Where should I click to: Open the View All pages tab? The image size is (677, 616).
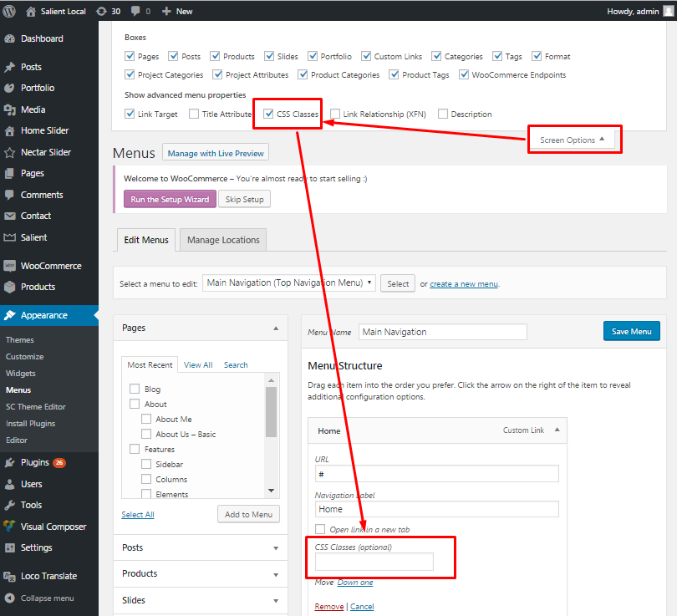198,365
